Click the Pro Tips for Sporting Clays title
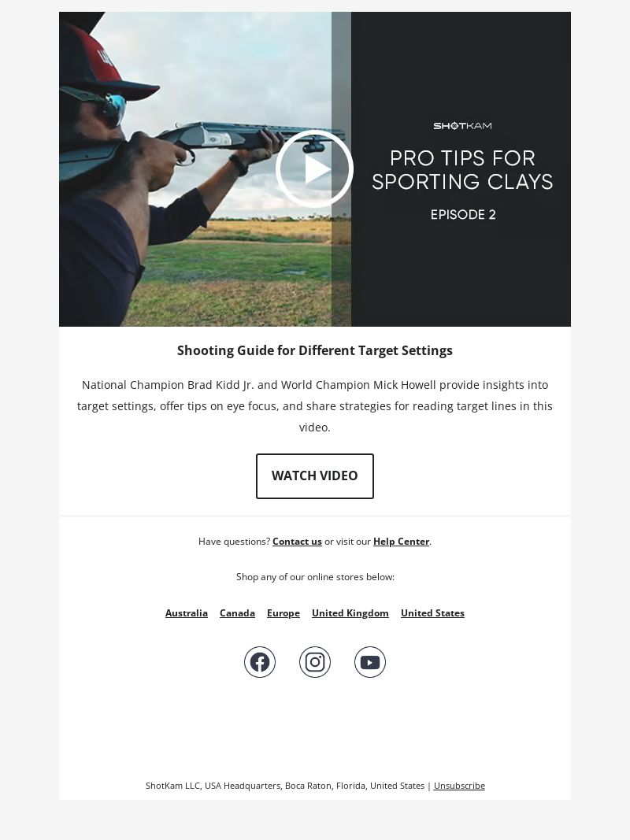Viewport: 630px width, 840px height. [462, 170]
